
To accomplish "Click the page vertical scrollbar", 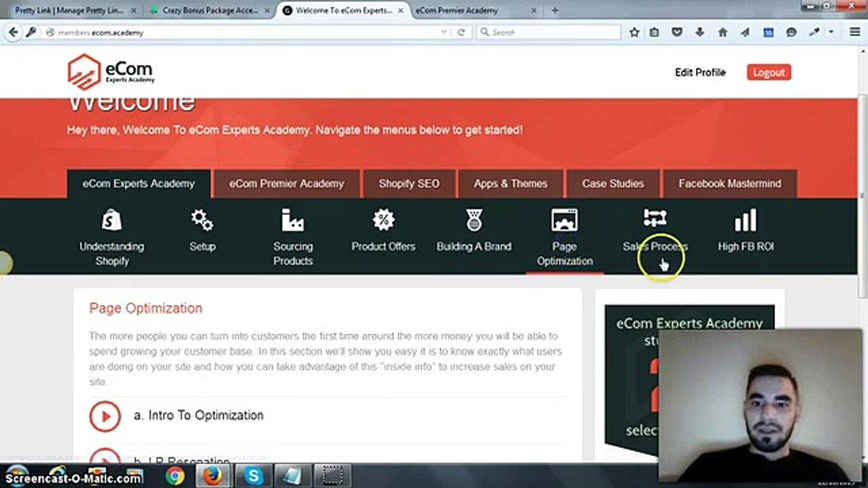I will pos(863,197).
